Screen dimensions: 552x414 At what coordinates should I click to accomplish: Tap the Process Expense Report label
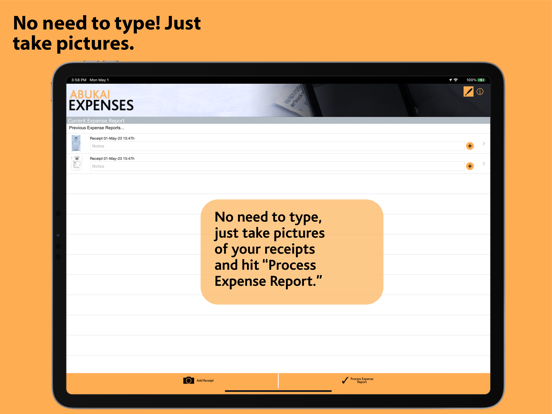(362, 380)
